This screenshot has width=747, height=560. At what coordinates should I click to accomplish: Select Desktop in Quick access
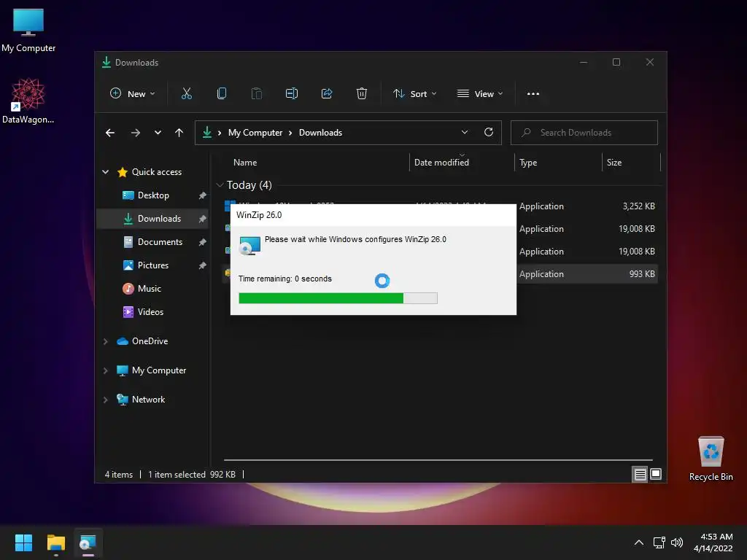(x=152, y=195)
